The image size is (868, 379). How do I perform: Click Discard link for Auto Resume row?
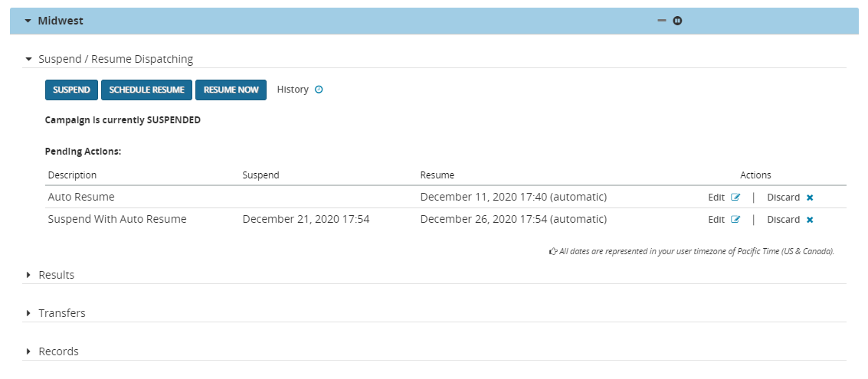tap(783, 198)
